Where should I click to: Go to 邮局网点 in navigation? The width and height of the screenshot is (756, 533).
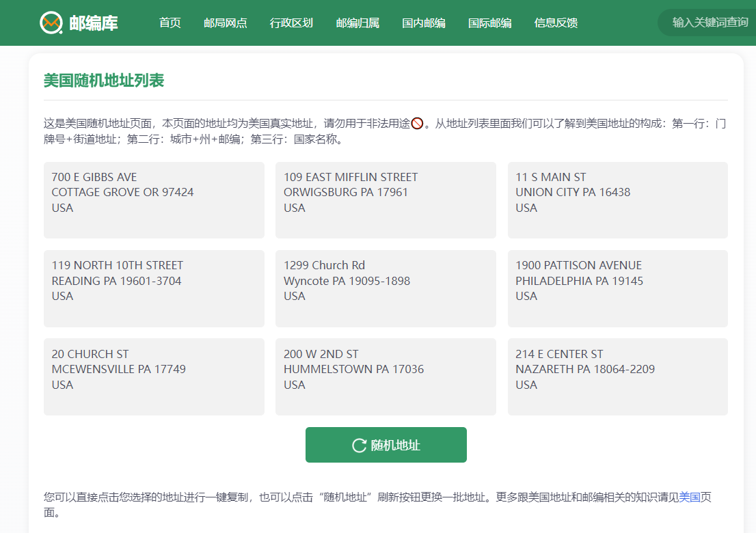tap(226, 23)
